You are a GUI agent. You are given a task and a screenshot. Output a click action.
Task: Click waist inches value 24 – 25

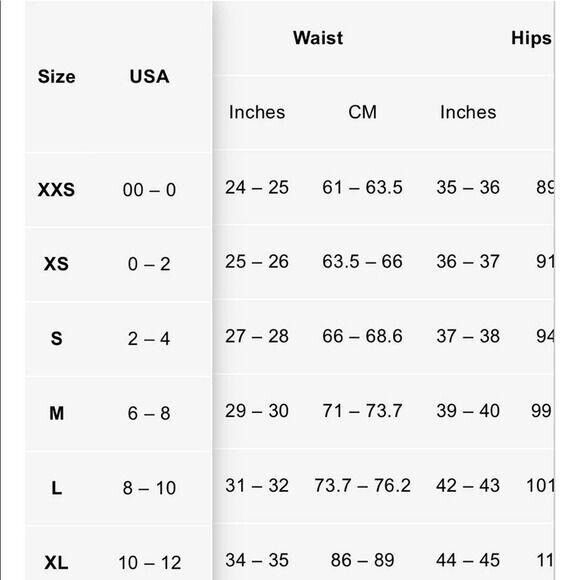(x=257, y=187)
